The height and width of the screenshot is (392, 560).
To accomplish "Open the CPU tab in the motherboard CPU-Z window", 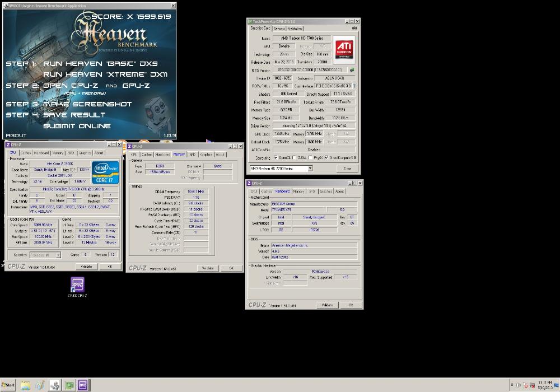I will coord(254,192).
